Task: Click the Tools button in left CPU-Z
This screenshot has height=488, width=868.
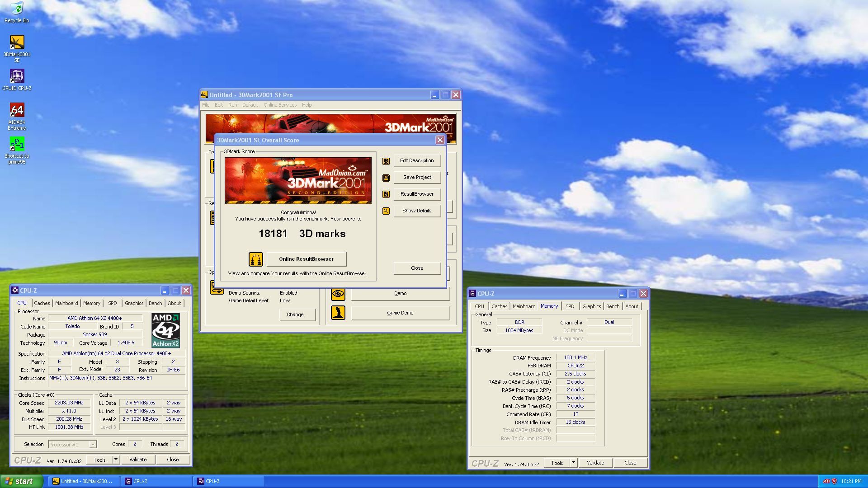Action: click(99, 460)
